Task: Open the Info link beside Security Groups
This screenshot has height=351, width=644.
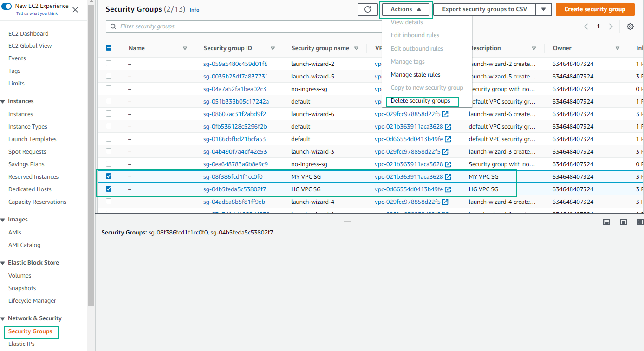Action: 195,10
